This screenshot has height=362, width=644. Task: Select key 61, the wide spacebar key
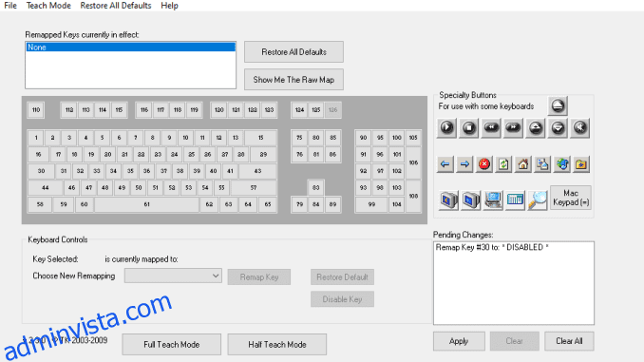(x=146, y=204)
